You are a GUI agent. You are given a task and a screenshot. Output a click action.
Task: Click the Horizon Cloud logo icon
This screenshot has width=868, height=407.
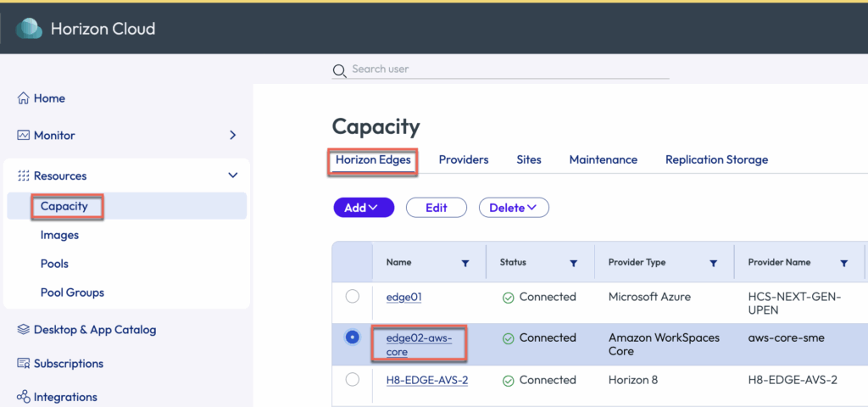(x=29, y=28)
